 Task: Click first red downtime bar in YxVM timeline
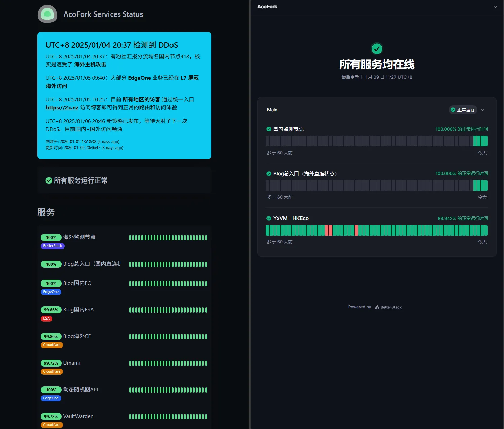click(327, 230)
